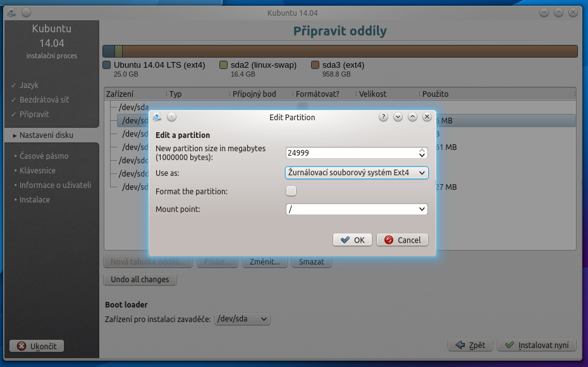Sort by the Použito column header
588x367 pixels.
point(497,94)
